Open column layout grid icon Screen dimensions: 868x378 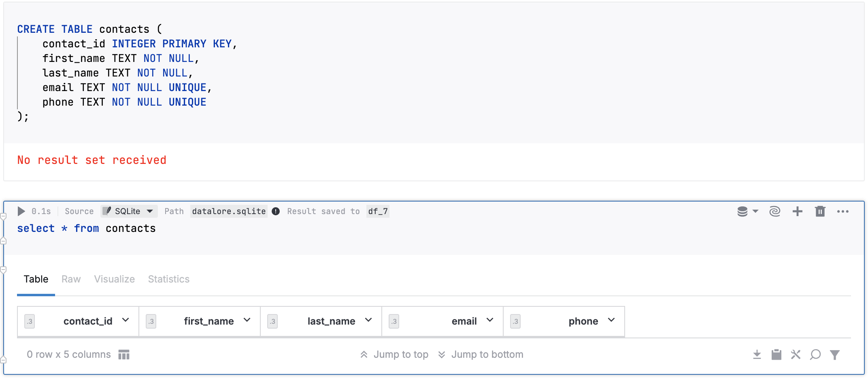[x=124, y=354]
